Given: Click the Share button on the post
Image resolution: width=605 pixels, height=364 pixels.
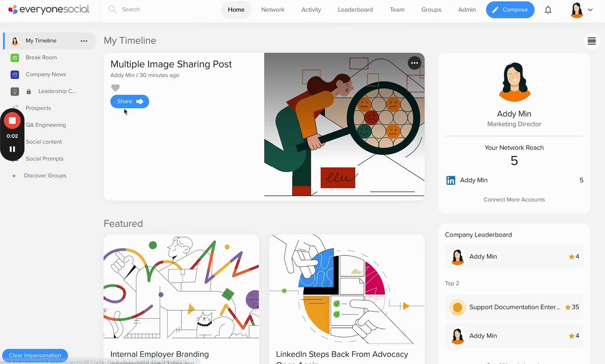Looking at the screenshot, I should [x=130, y=102].
